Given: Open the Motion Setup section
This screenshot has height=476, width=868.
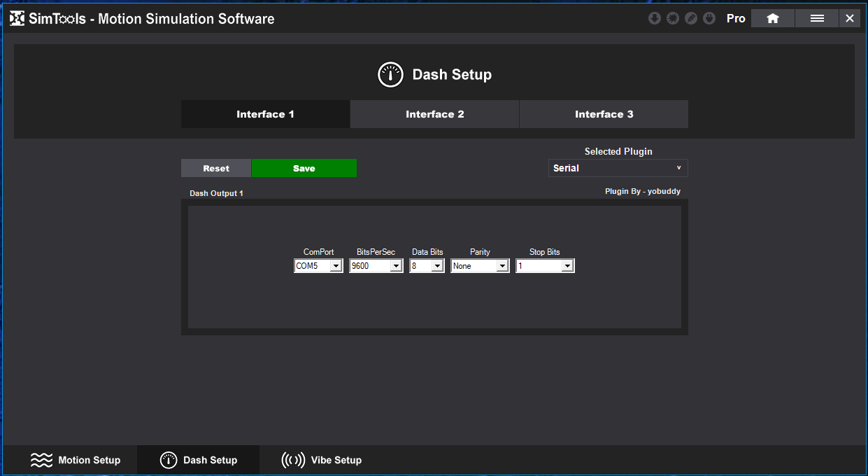Looking at the screenshot, I should 76,460.
